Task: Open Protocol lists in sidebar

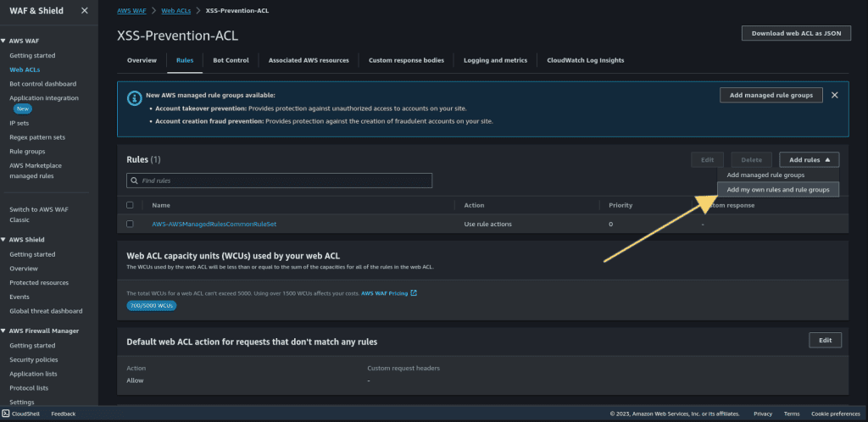Action: pyautogui.click(x=29, y=388)
